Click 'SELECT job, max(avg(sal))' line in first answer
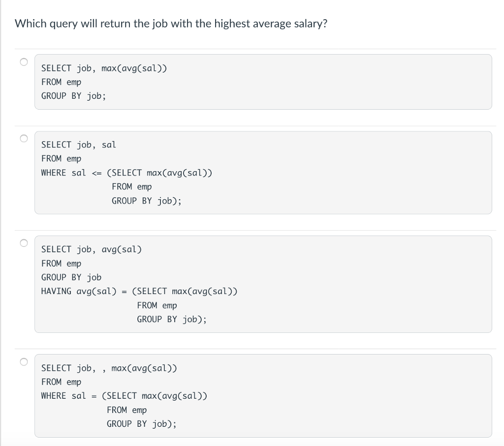504x446 pixels. pyautogui.click(x=104, y=68)
